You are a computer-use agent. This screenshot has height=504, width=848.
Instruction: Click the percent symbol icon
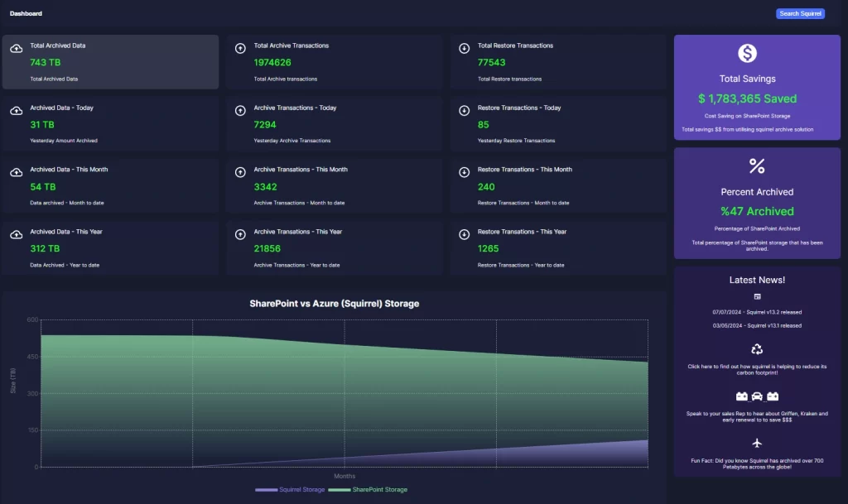(757, 166)
